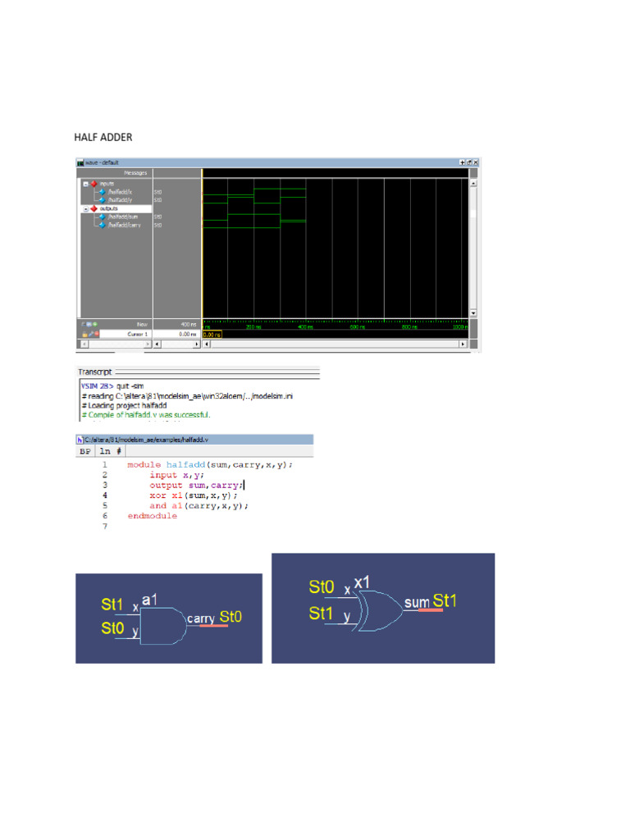Collapse the inputs signal group
This screenshot has height=840, width=630.
click(84, 184)
